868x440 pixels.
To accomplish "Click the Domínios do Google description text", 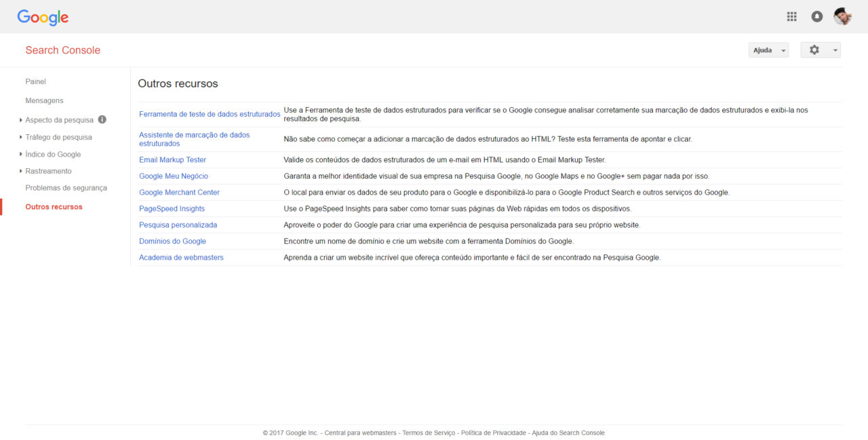I will 429,241.
